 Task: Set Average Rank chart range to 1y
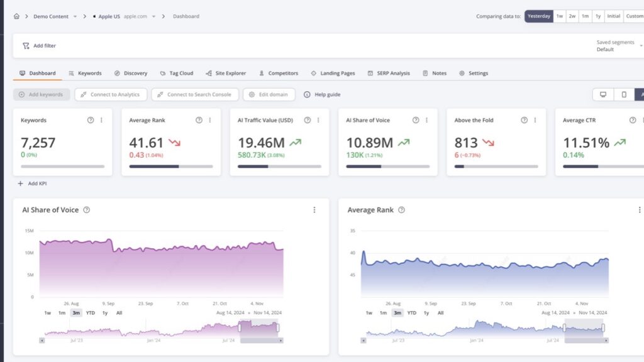426,313
